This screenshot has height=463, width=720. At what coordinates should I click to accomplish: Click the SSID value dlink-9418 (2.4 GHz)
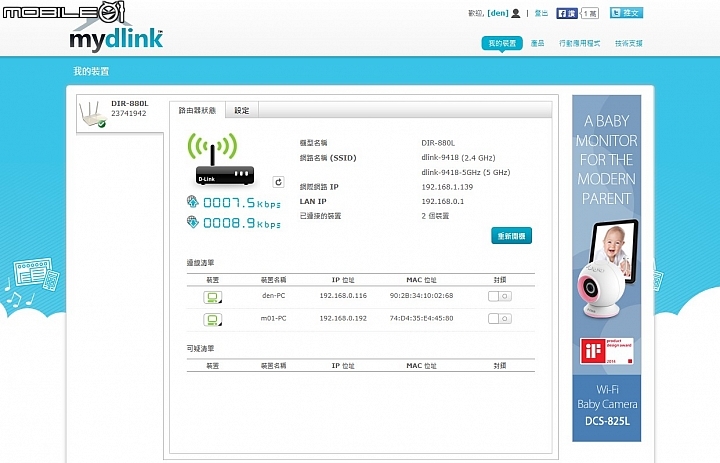(458, 158)
